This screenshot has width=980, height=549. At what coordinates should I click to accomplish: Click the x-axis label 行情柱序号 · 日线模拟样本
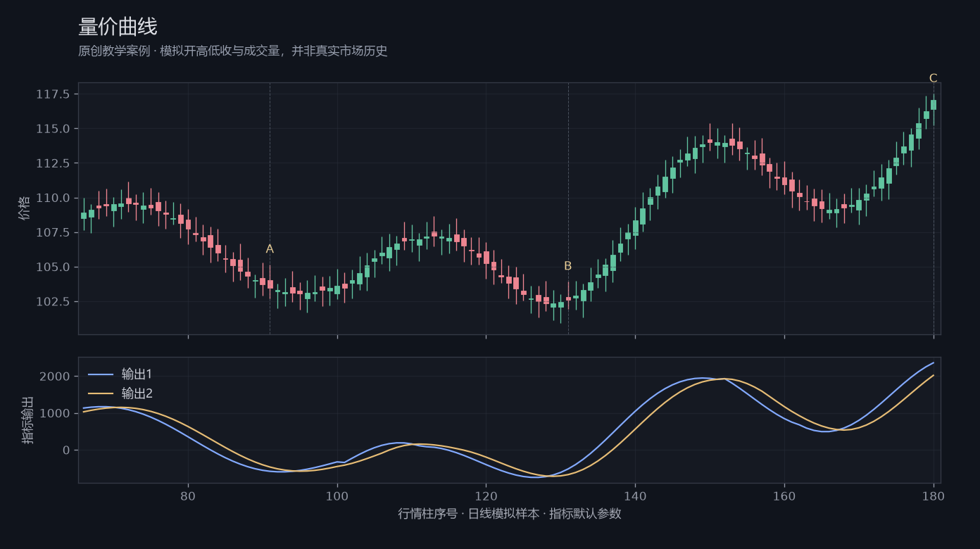pos(510,514)
